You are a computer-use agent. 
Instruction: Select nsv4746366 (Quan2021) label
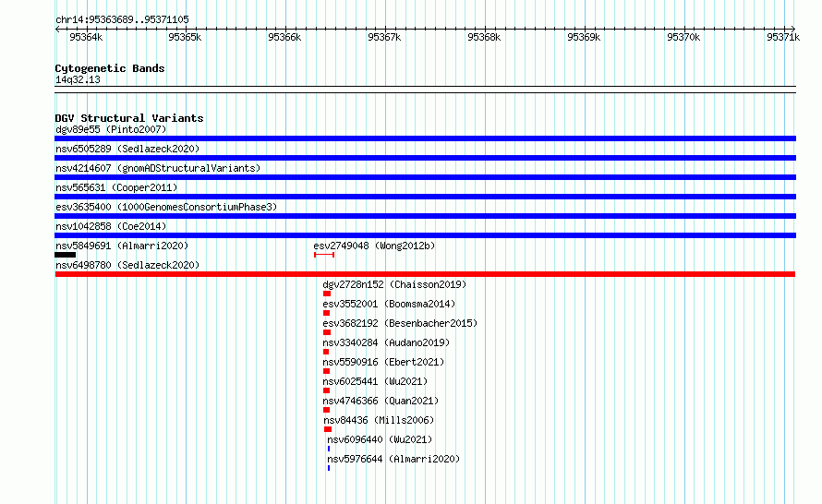[x=381, y=401]
